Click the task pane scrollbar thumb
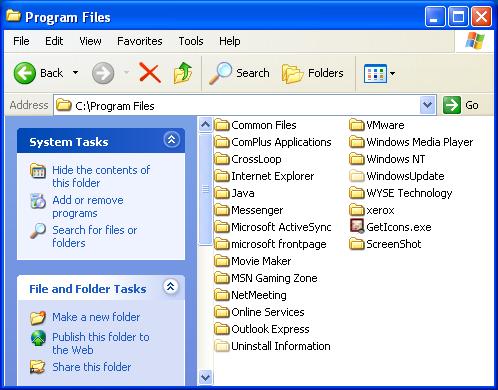This screenshot has height=390, width=498. pos(205,189)
